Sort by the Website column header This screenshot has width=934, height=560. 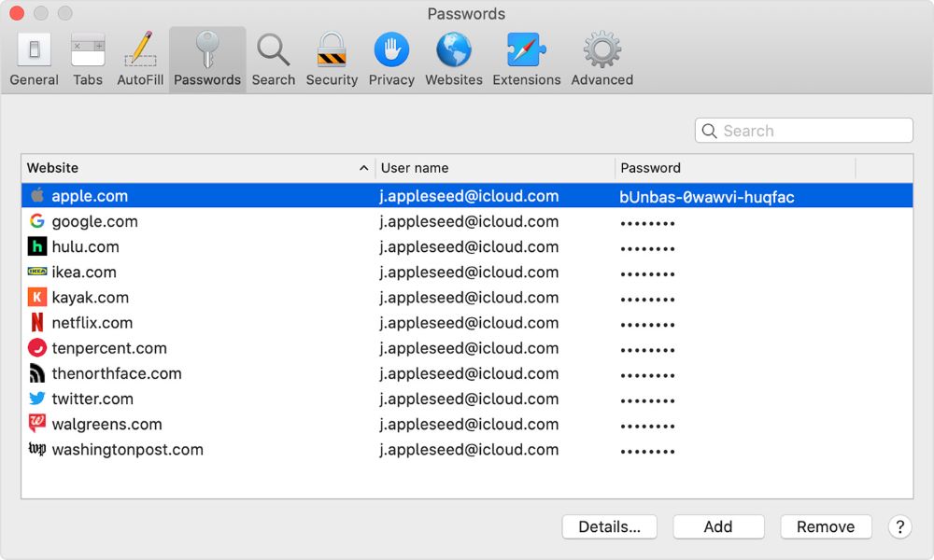point(198,168)
